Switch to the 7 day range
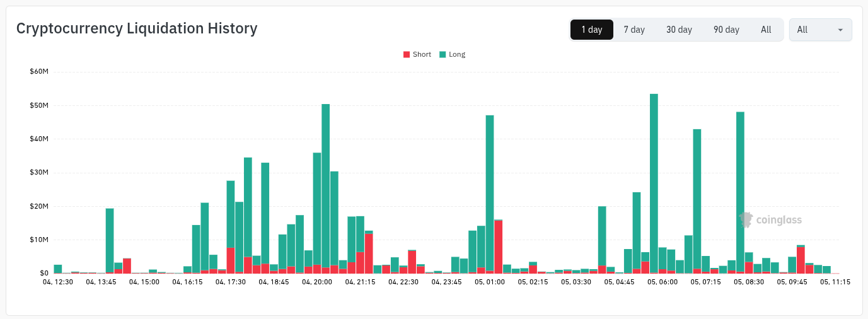Screen dimensions: 868x319 (634, 30)
